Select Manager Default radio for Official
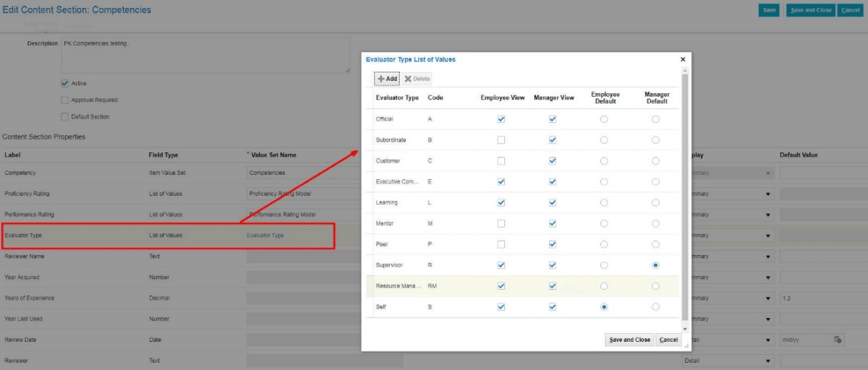 pyautogui.click(x=655, y=119)
